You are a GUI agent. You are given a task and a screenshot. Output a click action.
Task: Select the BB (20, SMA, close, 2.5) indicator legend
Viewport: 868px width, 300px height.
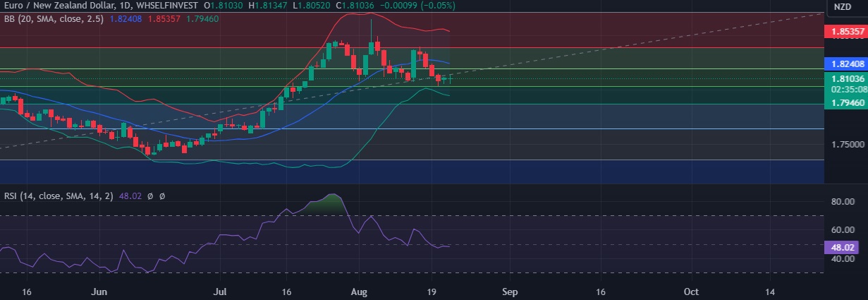tap(53, 19)
